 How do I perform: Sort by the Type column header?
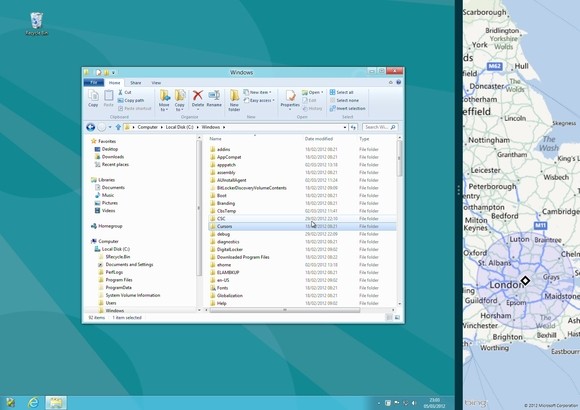point(364,139)
